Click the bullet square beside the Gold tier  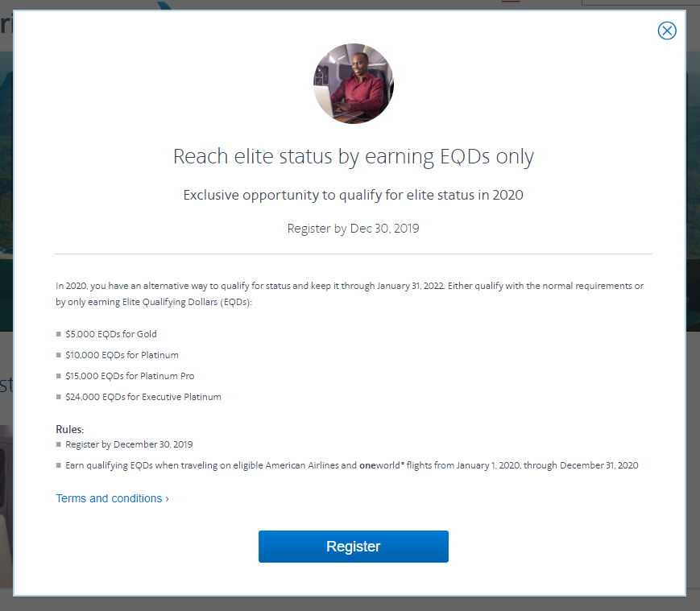(x=59, y=334)
